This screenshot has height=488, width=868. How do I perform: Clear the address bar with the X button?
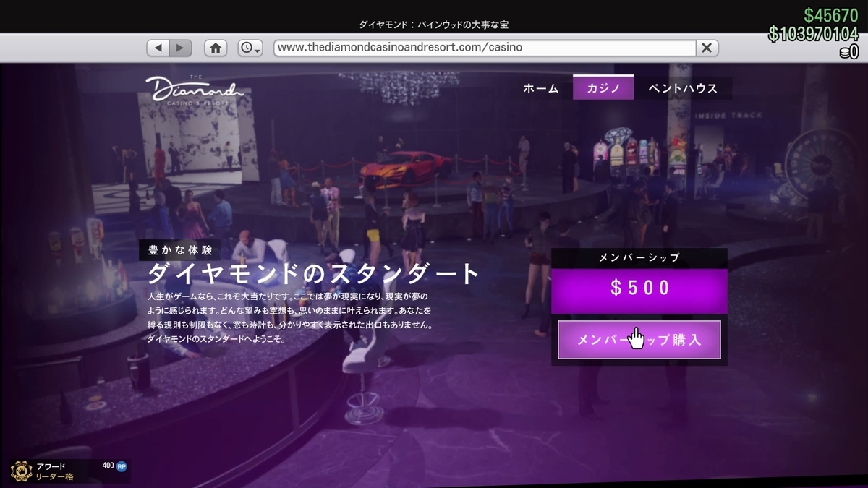tap(707, 48)
